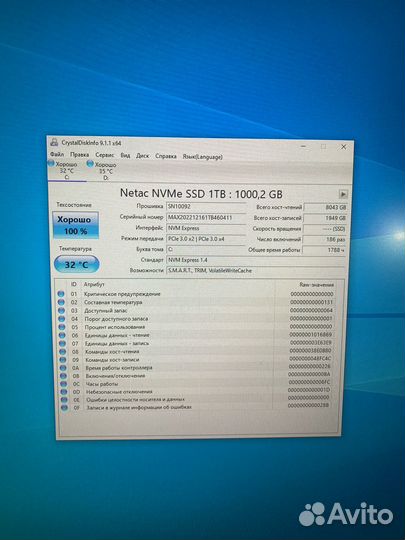Viewport: 405px width, 540px height.
Task: Minimize the CrystalDiskInfo window
Action: (304, 146)
